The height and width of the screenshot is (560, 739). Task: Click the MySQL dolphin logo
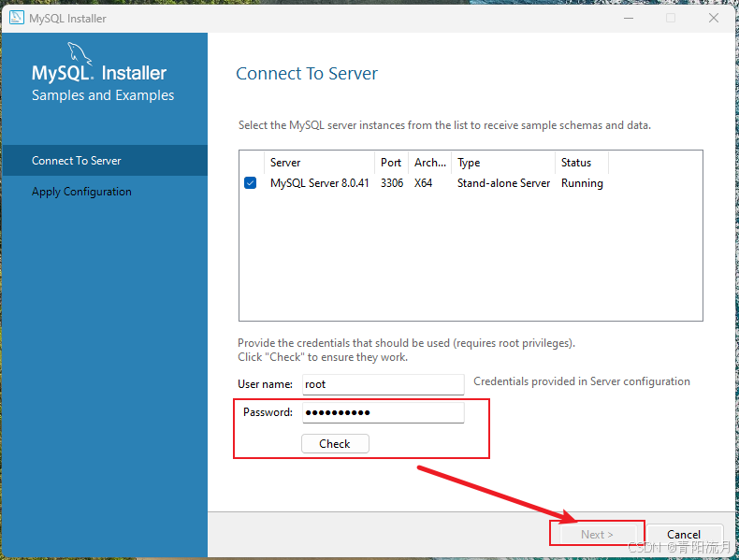pyautogui.click(x=80, y=52)
